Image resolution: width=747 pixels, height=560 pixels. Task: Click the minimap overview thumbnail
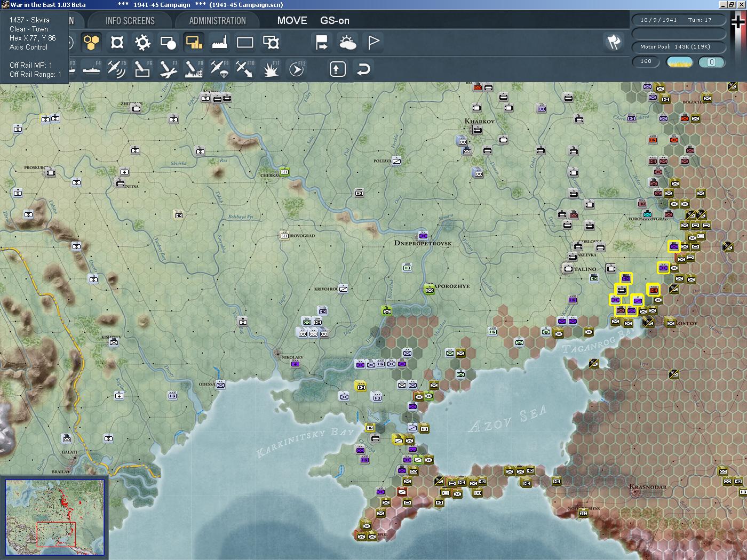pos(55,517)
